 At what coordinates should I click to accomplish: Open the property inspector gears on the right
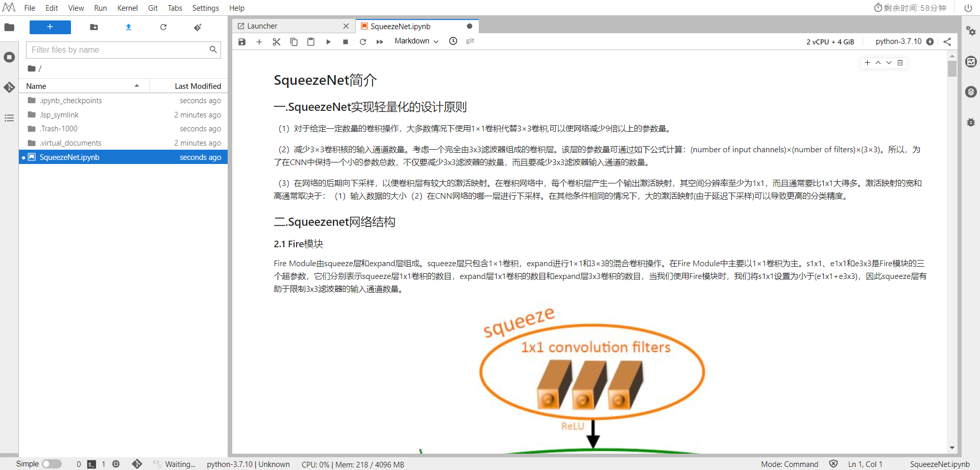tap(971, 31)
